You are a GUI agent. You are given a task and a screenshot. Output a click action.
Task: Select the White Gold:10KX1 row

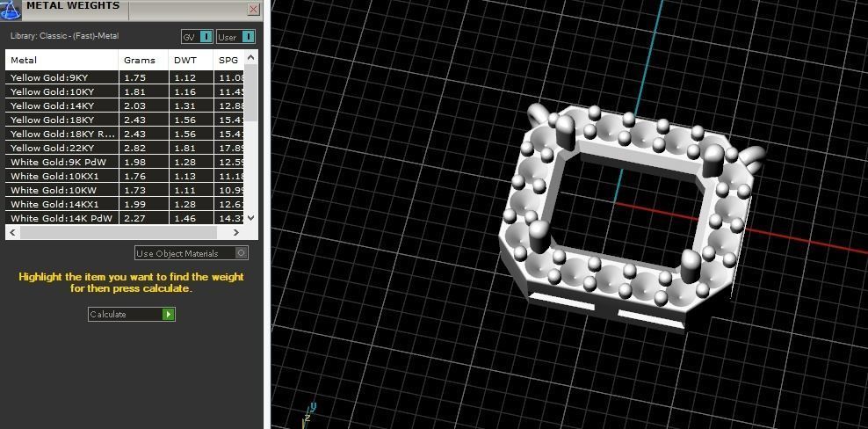125,176
